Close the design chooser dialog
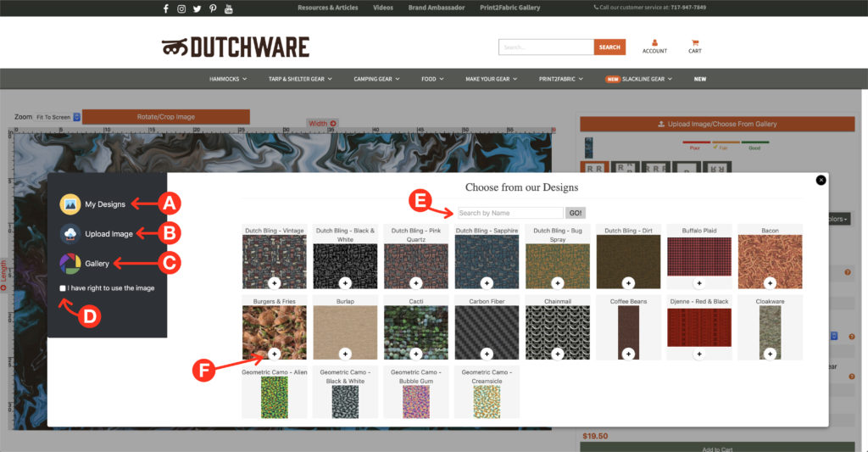868x452 pixels. coord(821,180)
